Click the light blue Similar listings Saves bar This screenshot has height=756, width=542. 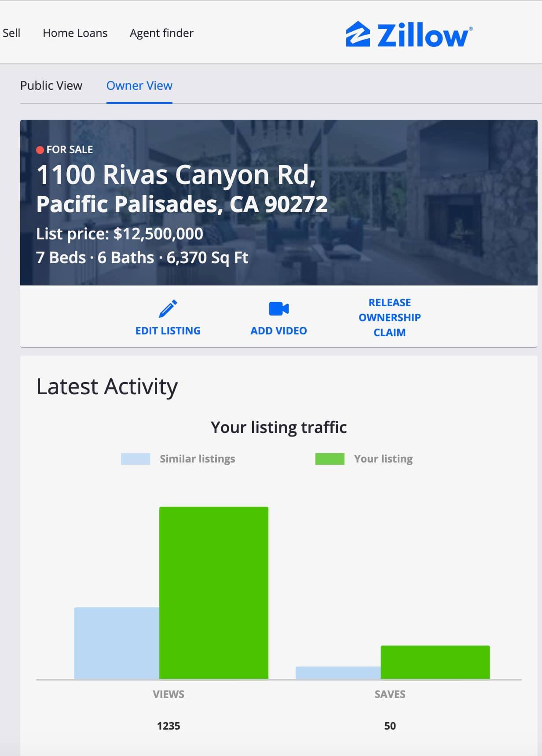point(338,673)
